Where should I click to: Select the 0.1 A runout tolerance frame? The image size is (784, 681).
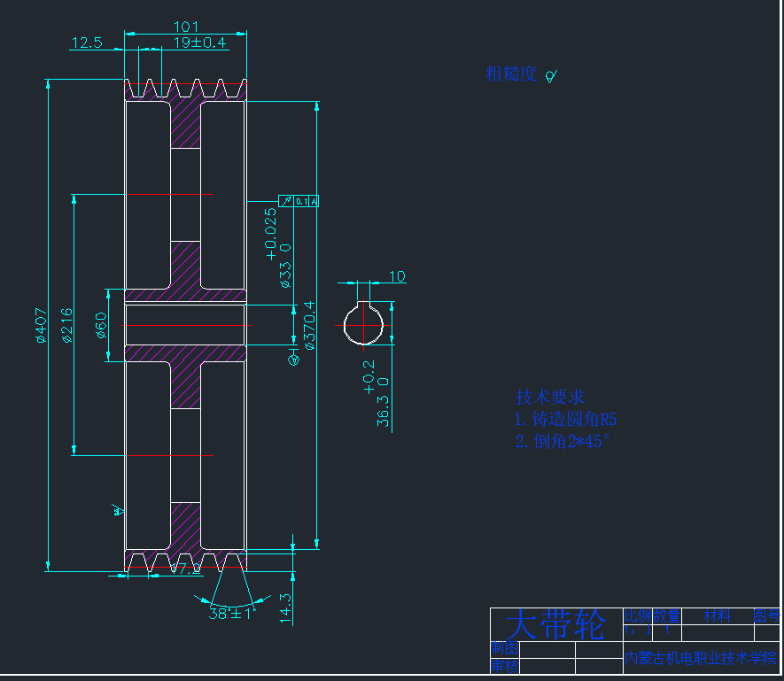[x=299, y=201]
